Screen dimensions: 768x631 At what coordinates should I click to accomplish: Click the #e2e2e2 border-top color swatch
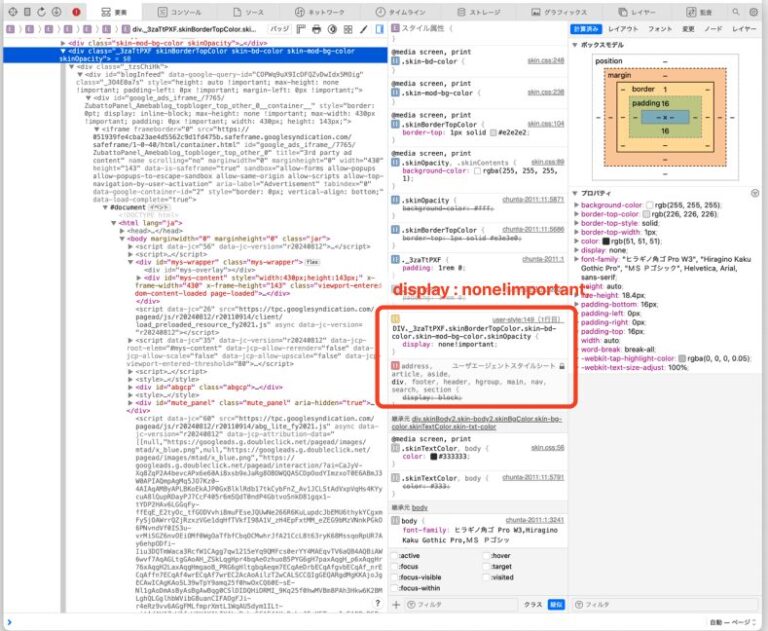(x=493, y=133)
